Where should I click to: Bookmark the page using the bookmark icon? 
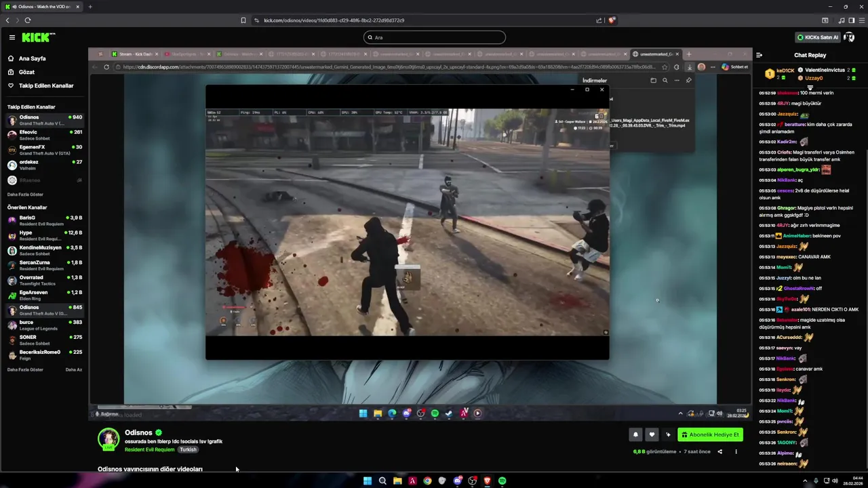243,20
